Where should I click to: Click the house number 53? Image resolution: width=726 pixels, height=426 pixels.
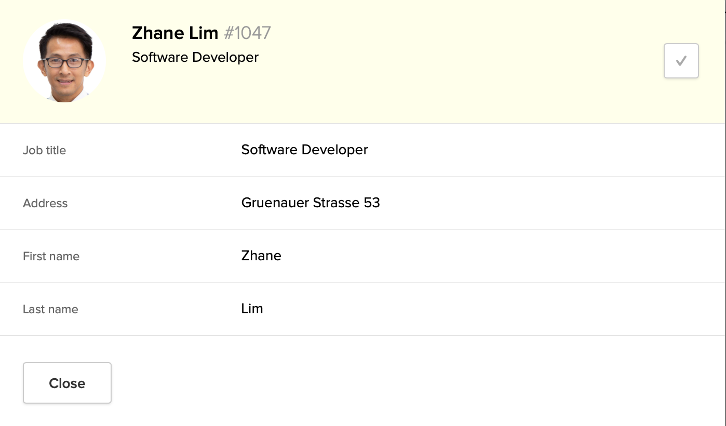(x=372, y=203)
